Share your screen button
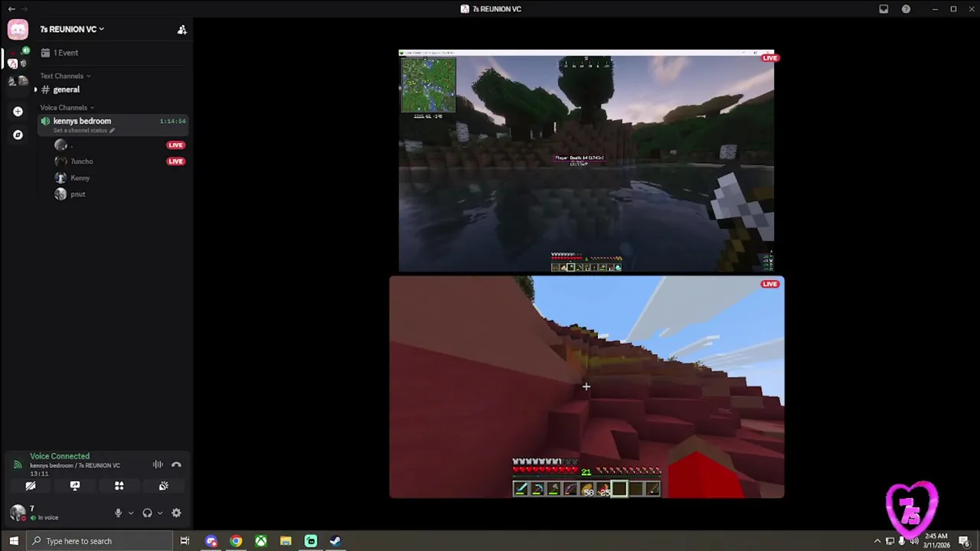This screenshot has height=551, width=980. (75, 486)
